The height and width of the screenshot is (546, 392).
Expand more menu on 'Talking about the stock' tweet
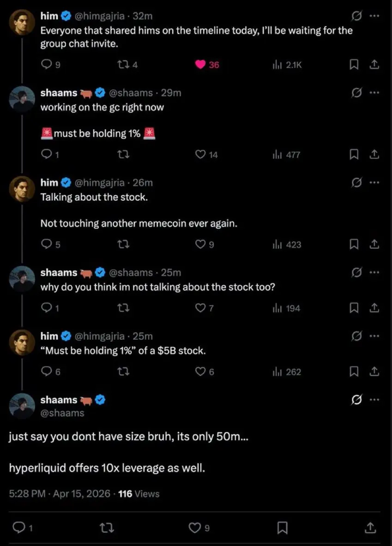click(x=374, y=183)
